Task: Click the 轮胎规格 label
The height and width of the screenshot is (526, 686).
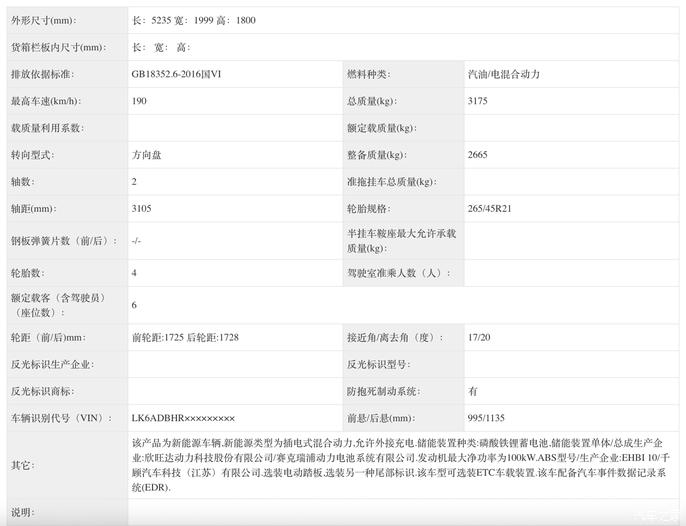Action: (369, 209)
